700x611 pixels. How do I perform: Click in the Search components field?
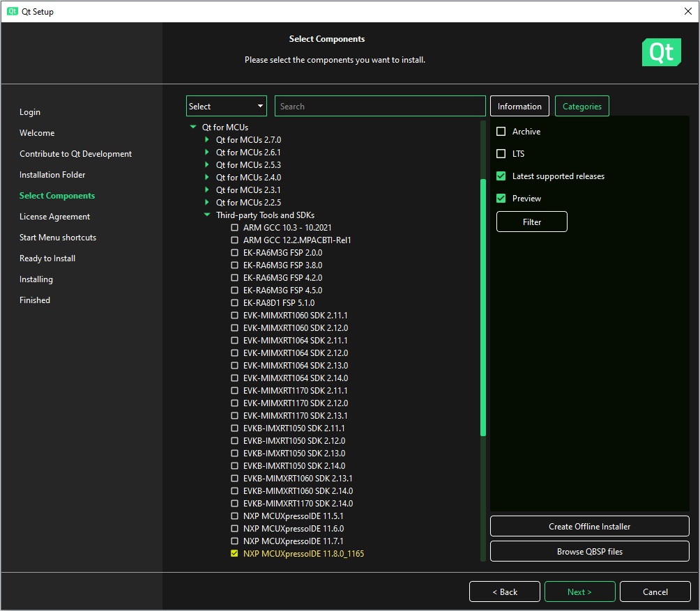[380, 106]
